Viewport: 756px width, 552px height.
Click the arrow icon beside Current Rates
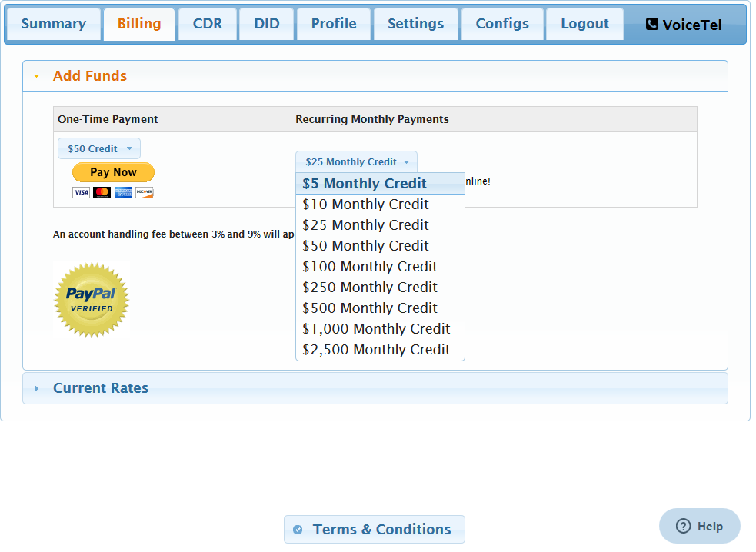click(37, 388)
